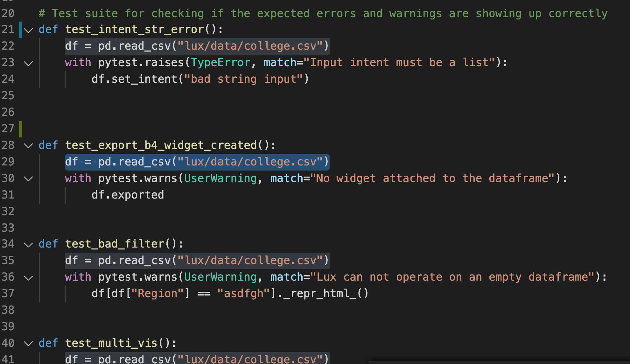Click the match= keyword on line 36
The width and height of the screenshot is (630, 364).
click(x=286, y=277)
